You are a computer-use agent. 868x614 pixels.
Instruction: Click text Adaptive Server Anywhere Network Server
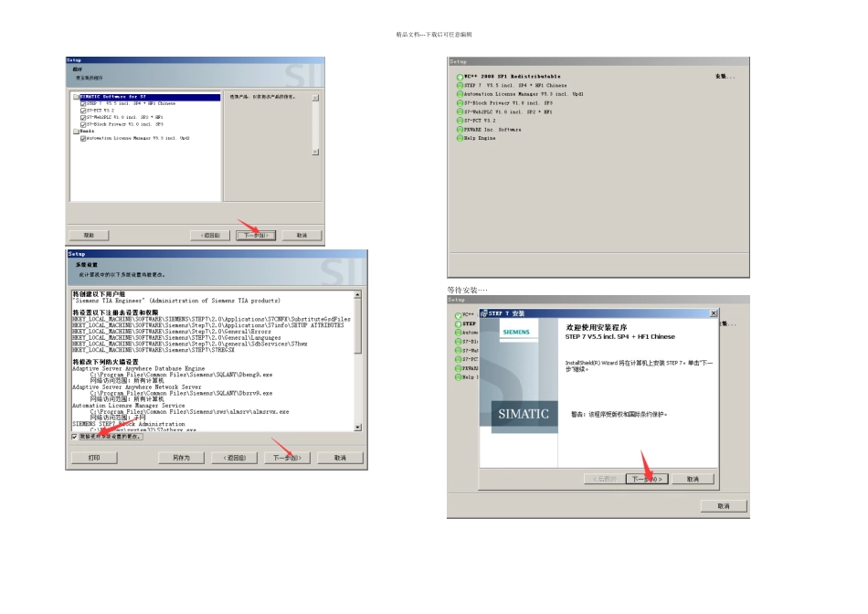click(137, 387)
